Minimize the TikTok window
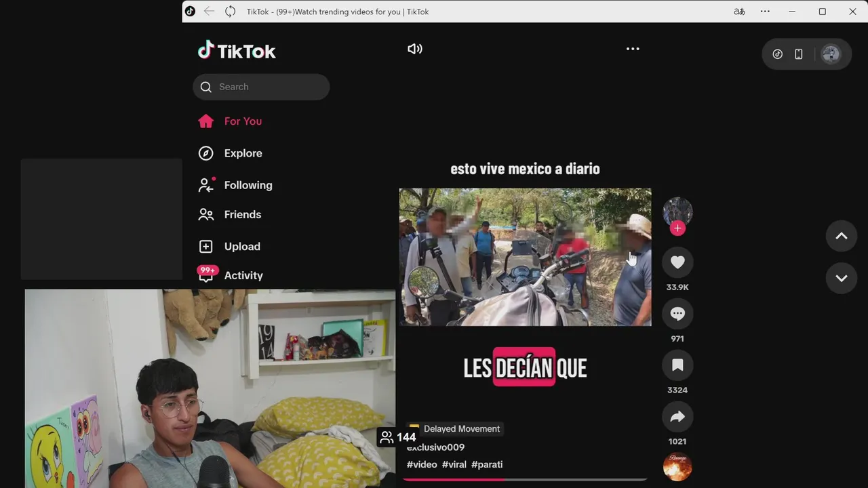 [792, 12]
